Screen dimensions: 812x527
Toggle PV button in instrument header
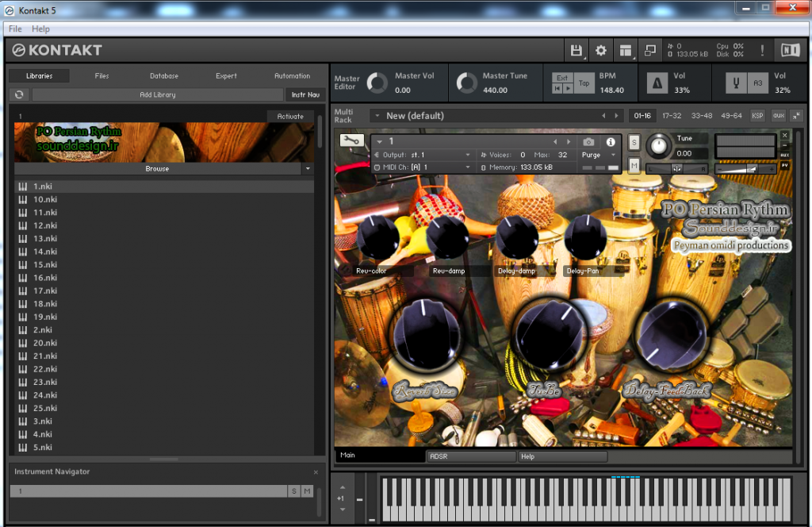click(784, 165)
